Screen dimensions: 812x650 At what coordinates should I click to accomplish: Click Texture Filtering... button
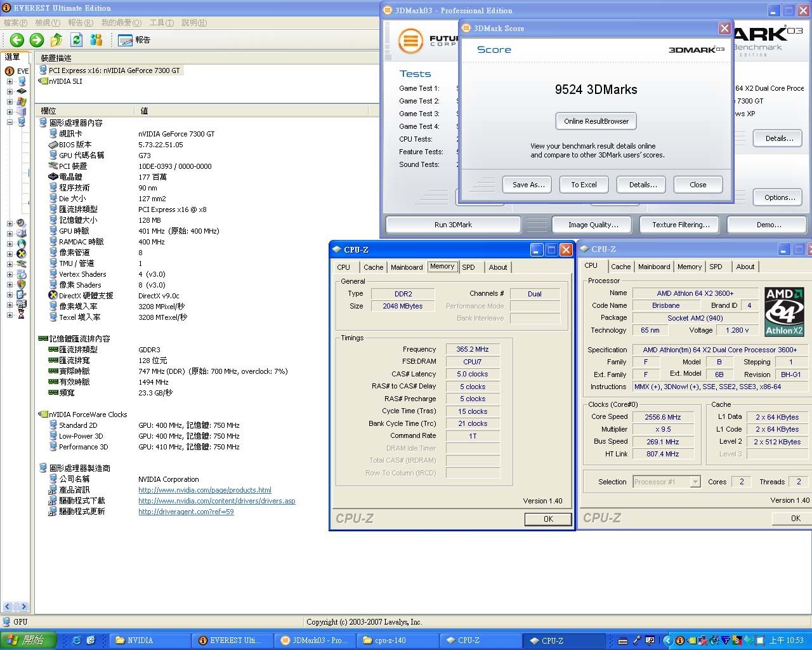[x=681, y=225]
